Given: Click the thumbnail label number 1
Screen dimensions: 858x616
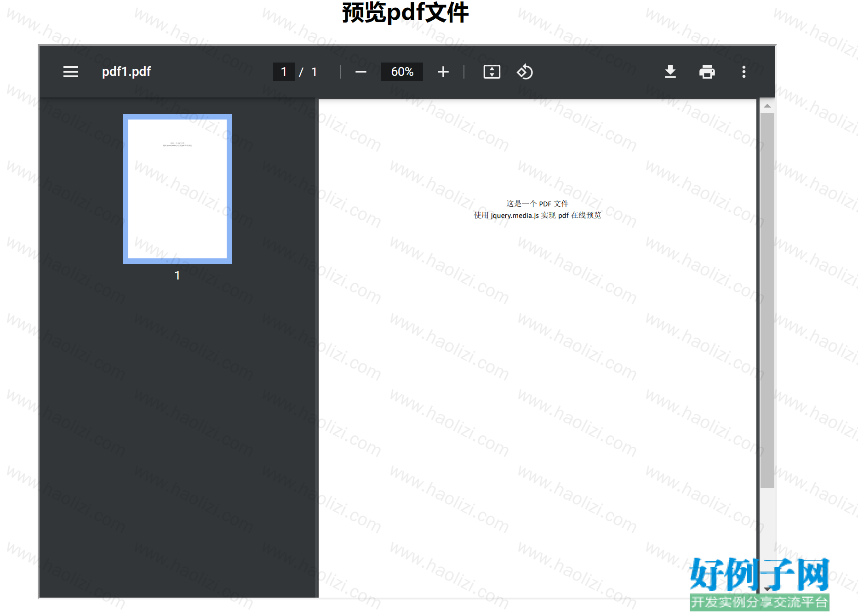Looking at the screenshot, I should 177,275.
